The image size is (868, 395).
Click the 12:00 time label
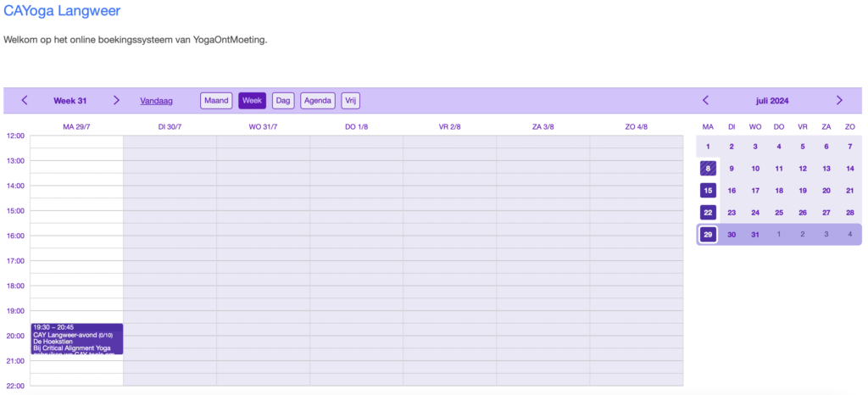point(15,136)
